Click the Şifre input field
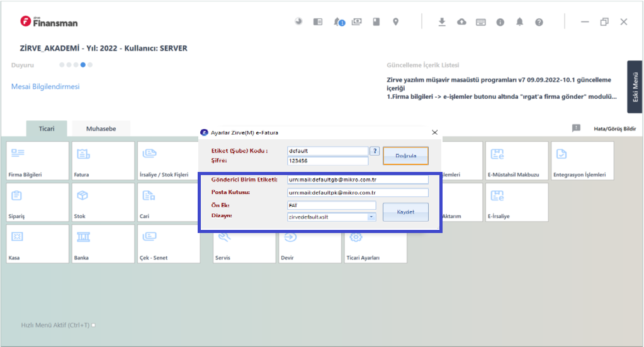Image resolution: width=644 pixels, height=347 pixels. (328, 161)
